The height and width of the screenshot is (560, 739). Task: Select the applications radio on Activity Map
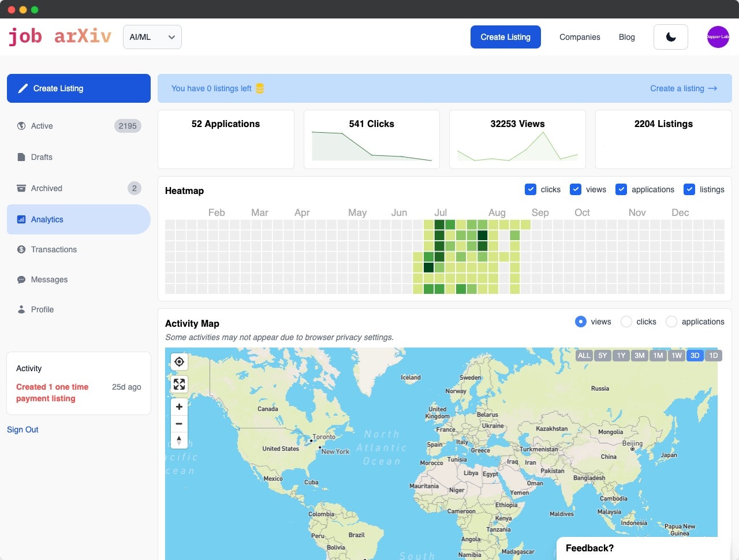coord(671,322)
